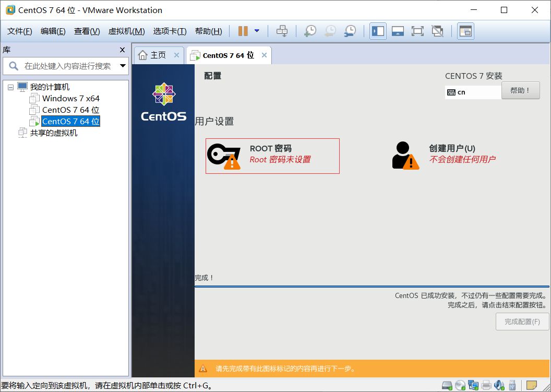Open the power options dropdown arrow
This screenshot has height=392, width=551.
pyautogui.click(x=257, y=31)
